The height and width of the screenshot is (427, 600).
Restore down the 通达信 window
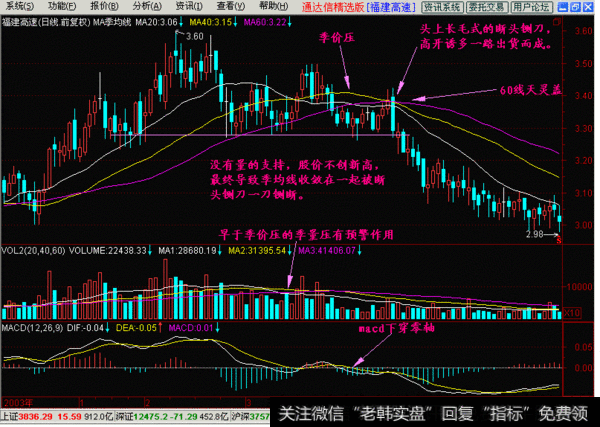tap(576, 7)
